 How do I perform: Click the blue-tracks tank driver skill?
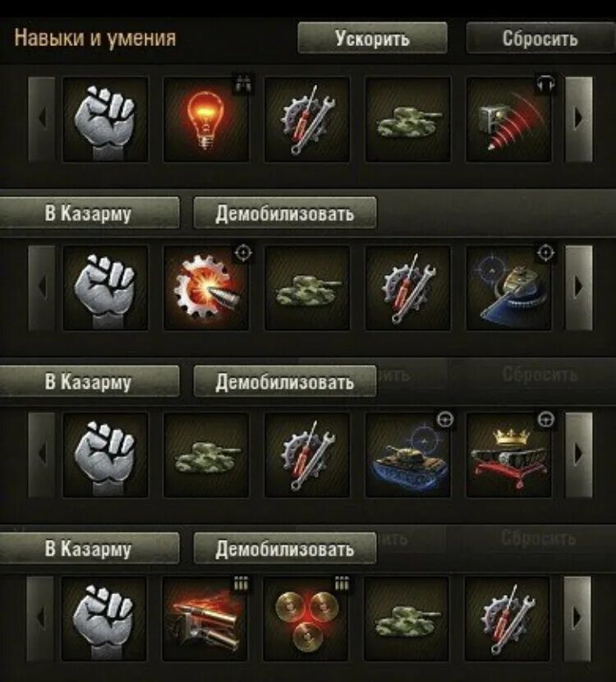tap(407, 454)
